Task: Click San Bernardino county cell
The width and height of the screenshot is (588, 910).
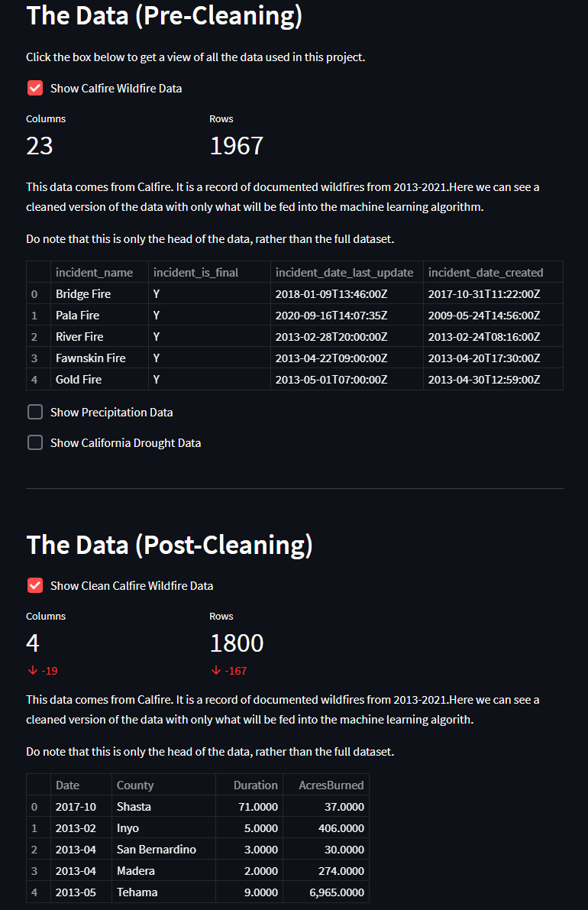Action: 157,850
